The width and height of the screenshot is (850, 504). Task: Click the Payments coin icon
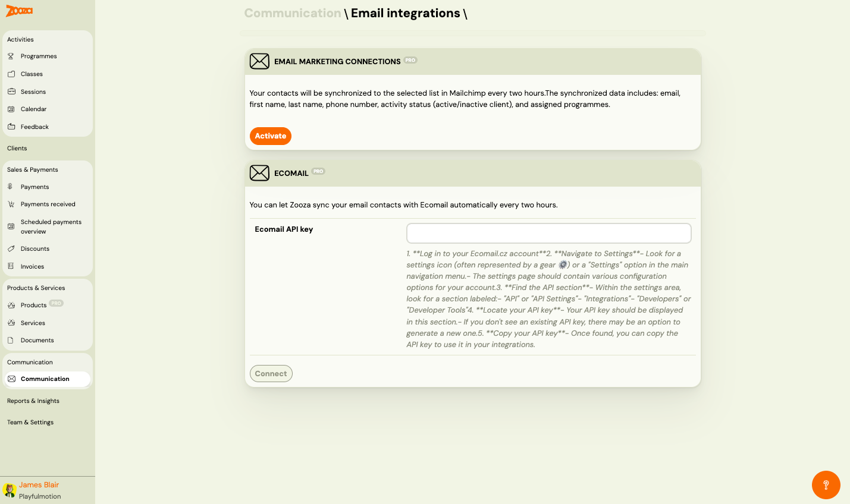pos(11,187)
